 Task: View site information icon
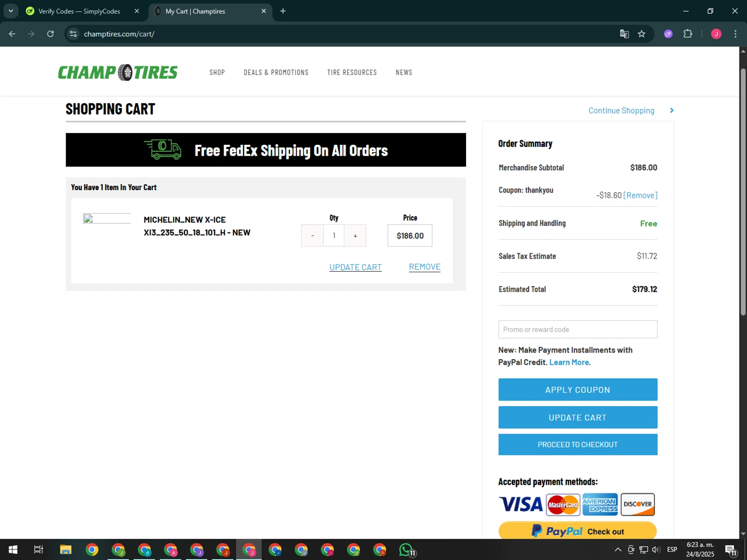tap(73, 34)
